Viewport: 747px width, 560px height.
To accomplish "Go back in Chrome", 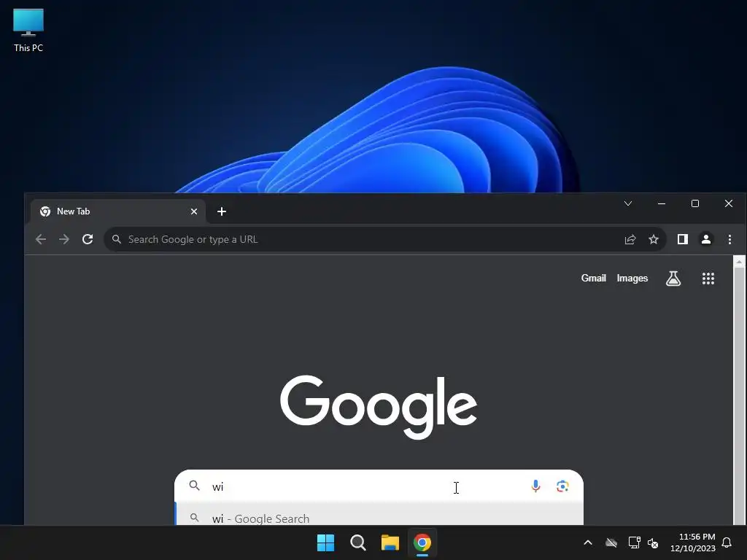I will point(41,239).
